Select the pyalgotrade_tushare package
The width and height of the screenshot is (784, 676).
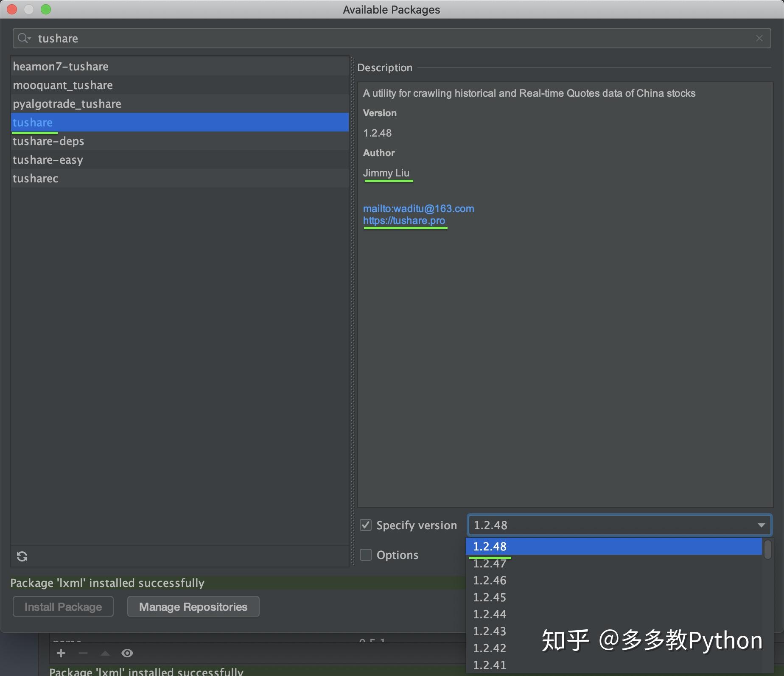(x=67, y=103)
